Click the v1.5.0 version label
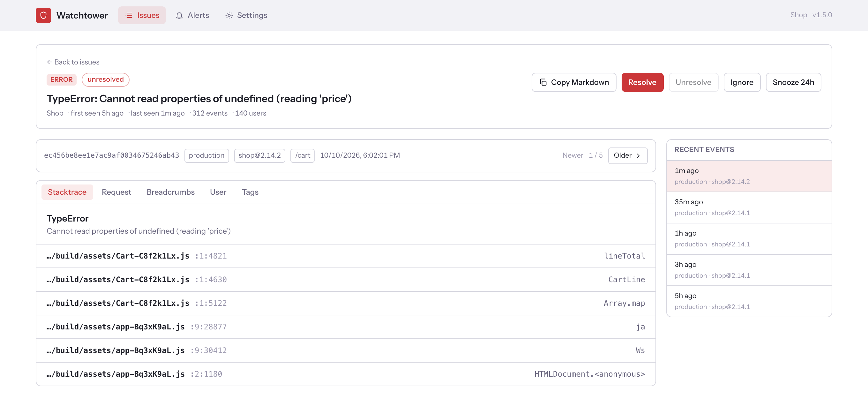Viewport: 868px width, 399px height. click(x=822, y=15)
